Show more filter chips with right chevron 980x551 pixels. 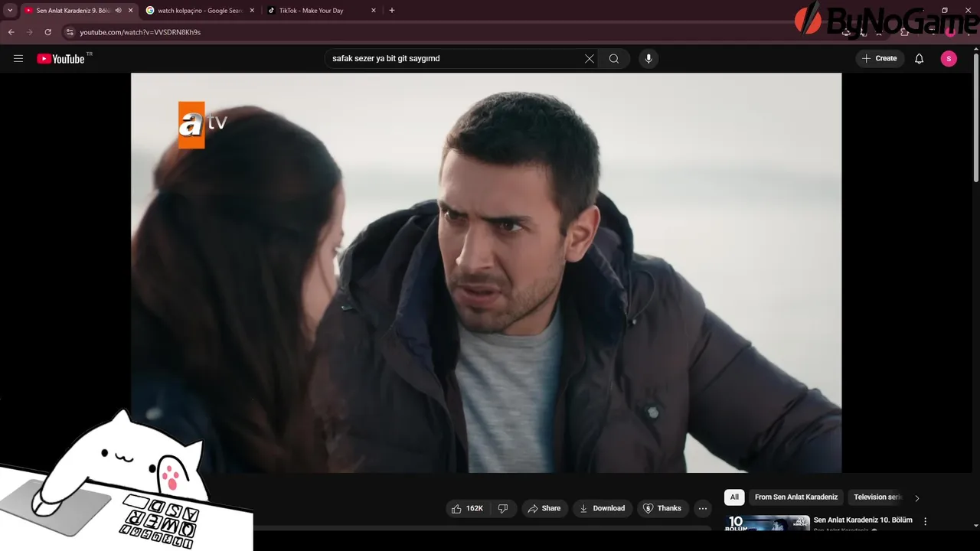click(x=916, y=497)
